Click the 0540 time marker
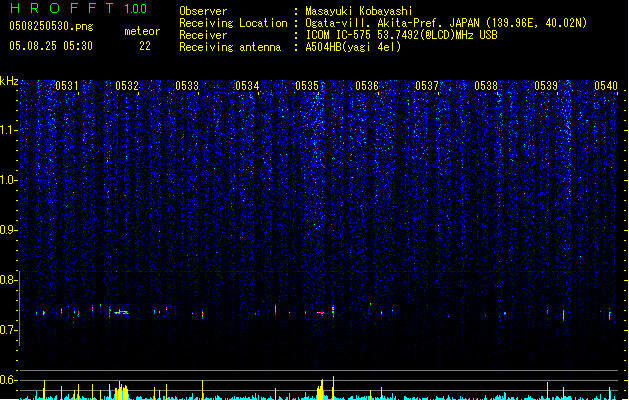Screen dimensions: 629x400 [x=606, y=86]
